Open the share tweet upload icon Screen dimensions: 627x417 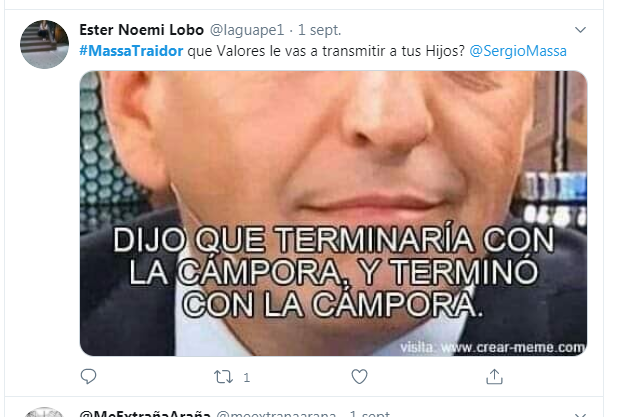494,376
